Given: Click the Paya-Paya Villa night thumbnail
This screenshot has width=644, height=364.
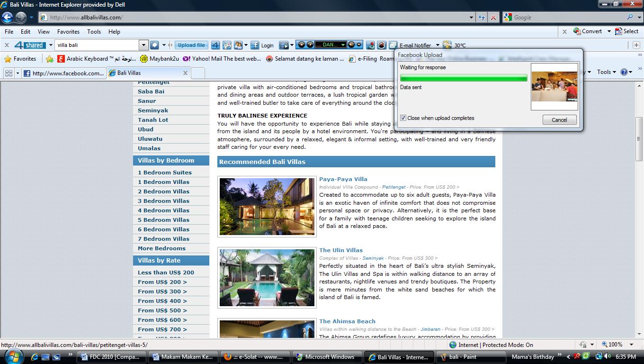Looking at the screenshot, I should pyautogui.click(x=267, y=207).
